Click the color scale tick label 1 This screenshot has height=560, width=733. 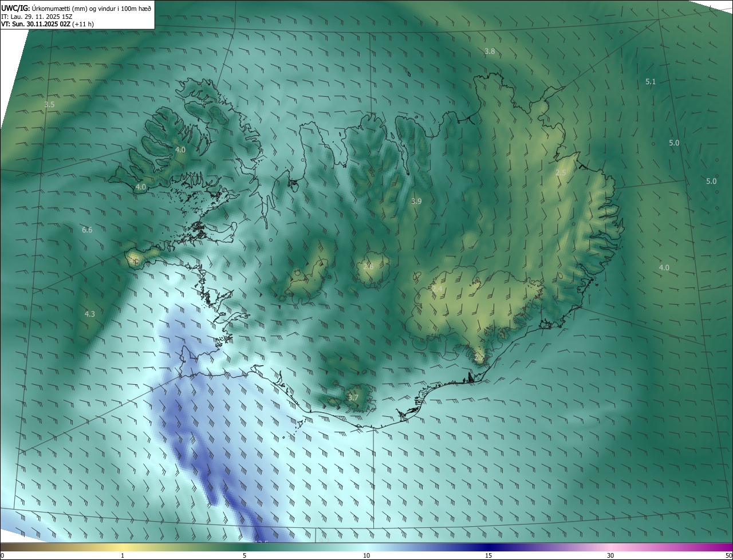pyautogui.click(x=123, y=556)
